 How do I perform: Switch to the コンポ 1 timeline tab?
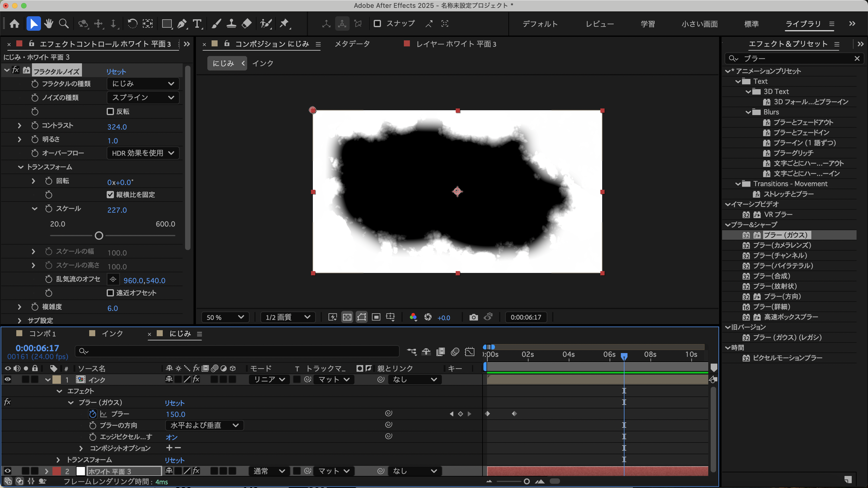(x=42, y=334)
